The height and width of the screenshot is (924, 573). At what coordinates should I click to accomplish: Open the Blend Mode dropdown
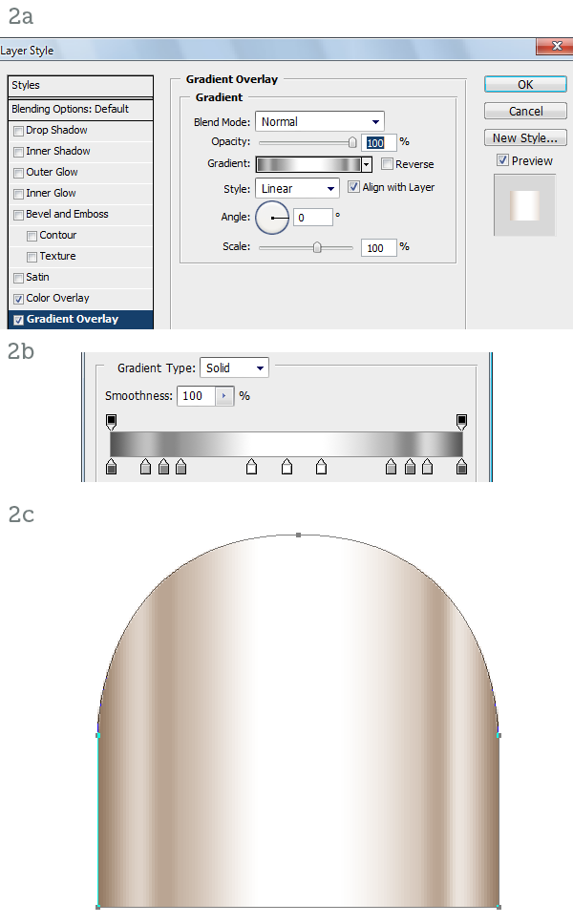tap(320, 121)
